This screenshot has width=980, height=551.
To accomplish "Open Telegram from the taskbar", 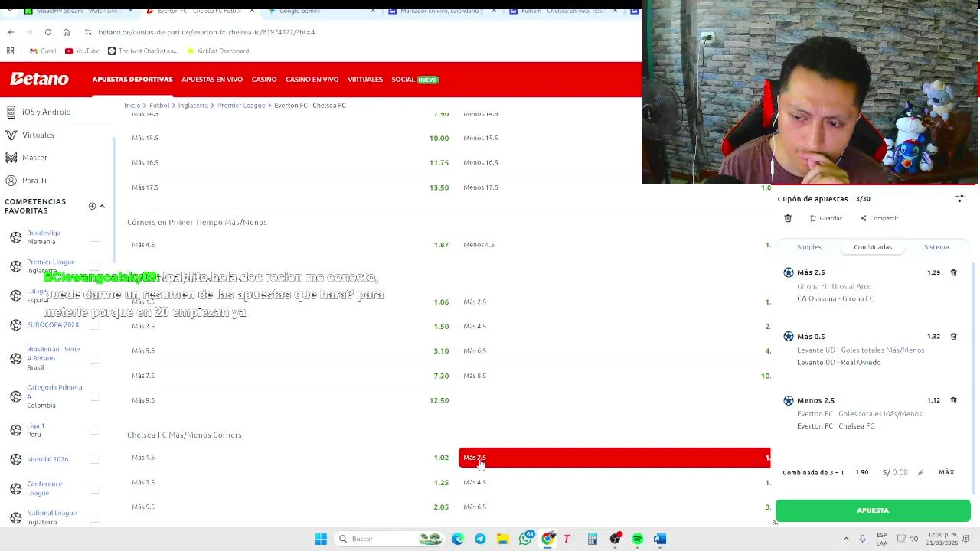I will [480, 539].
